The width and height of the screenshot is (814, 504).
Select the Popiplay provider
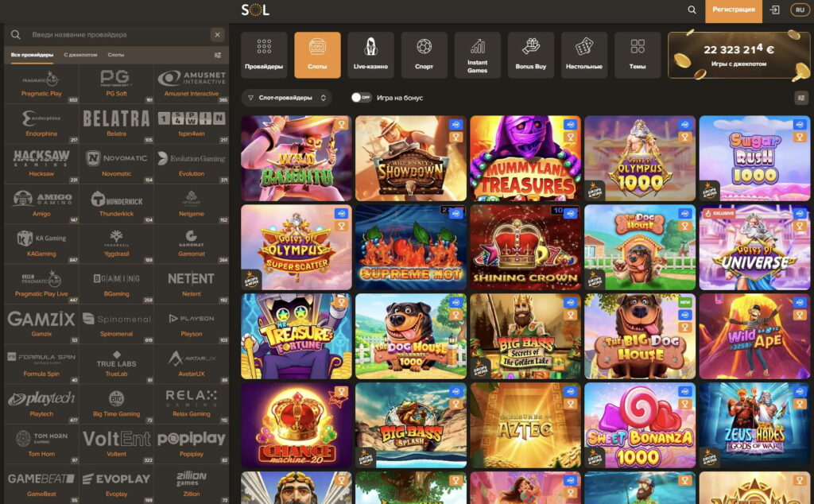[192, 444]
